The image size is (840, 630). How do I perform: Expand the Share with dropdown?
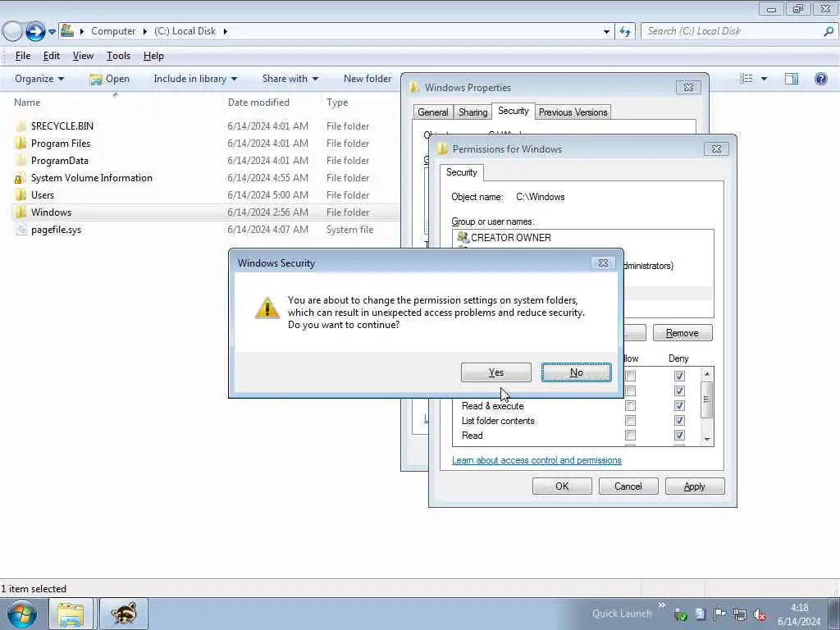(290, 79)
